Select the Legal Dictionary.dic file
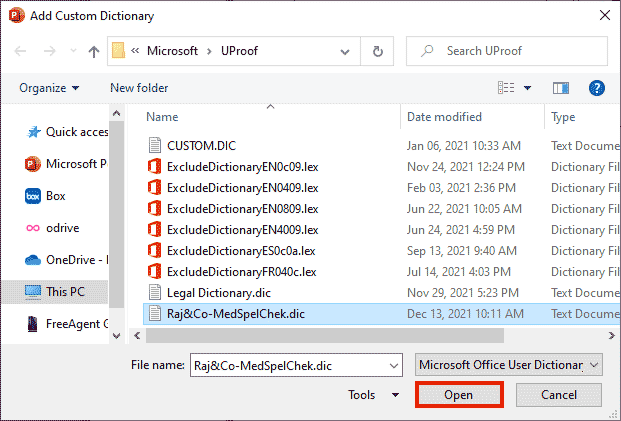 click(219, 293)
